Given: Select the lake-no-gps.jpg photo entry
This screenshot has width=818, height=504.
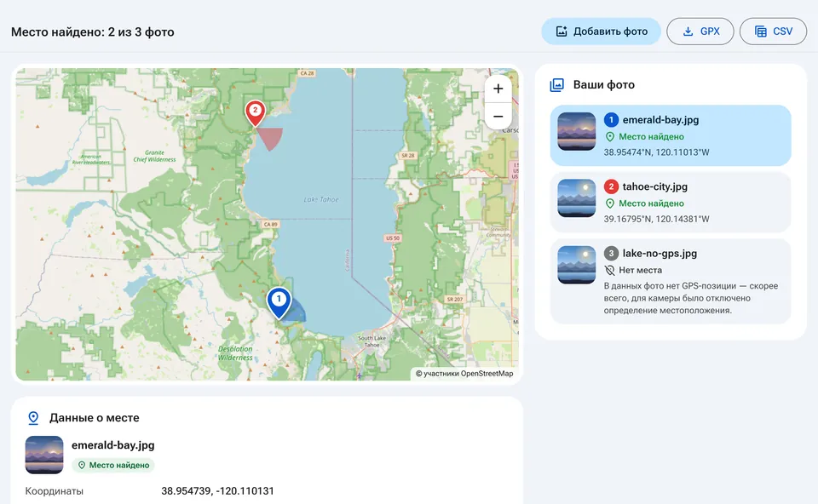Looking at the screenshot, I should pos(671,282).
